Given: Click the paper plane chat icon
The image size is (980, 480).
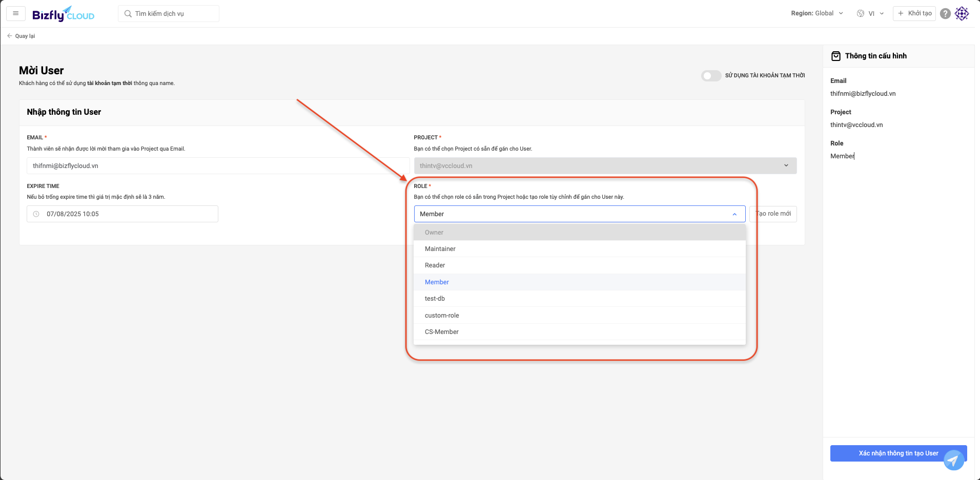Looking at the screenshot, I should [x=953, y=460].
